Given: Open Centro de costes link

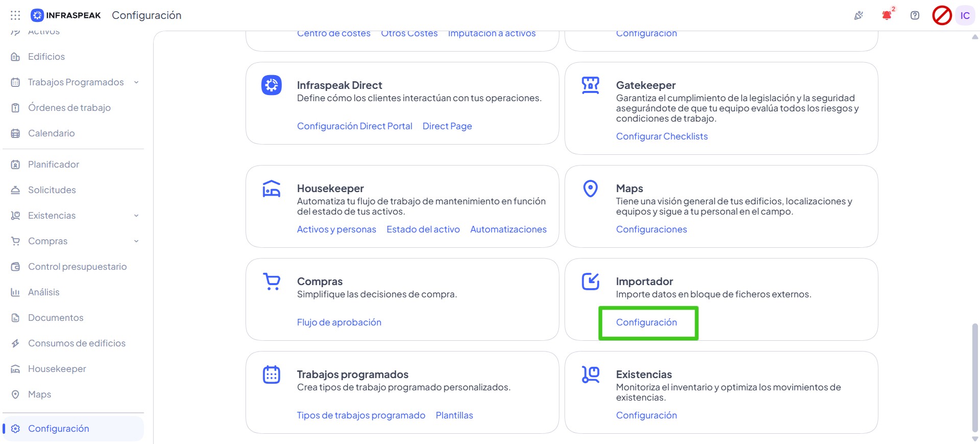Looking at the screenshot, I should [x=334, y=34].
